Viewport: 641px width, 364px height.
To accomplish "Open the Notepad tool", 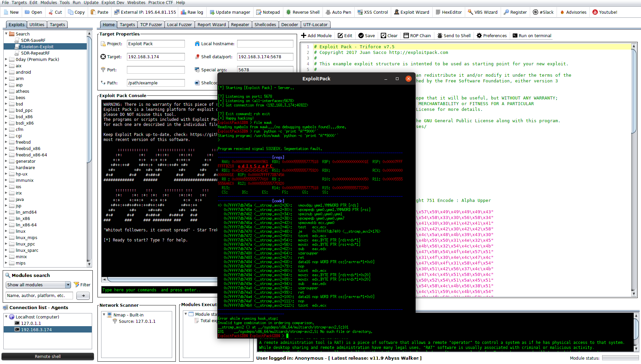I will (x=268, y=12).
